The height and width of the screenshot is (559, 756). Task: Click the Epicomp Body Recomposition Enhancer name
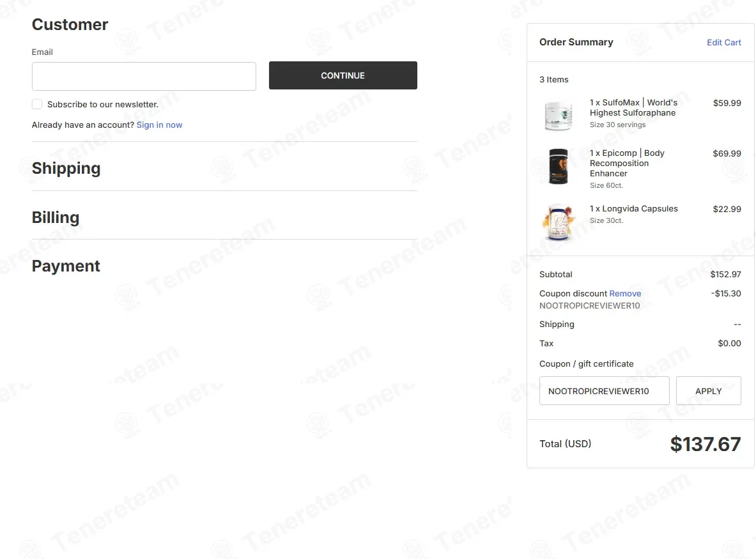[627, 163]
